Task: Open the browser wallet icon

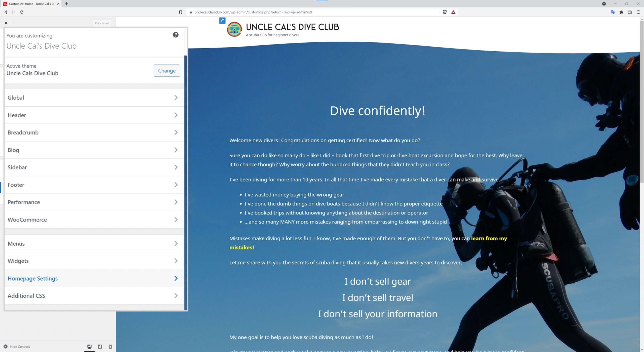Action: point(630,12)
